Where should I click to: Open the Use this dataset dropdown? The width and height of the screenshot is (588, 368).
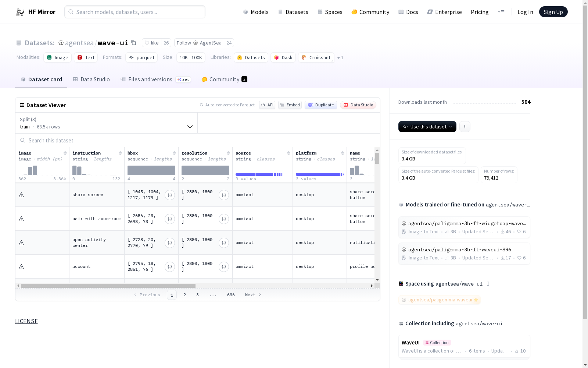427,127
